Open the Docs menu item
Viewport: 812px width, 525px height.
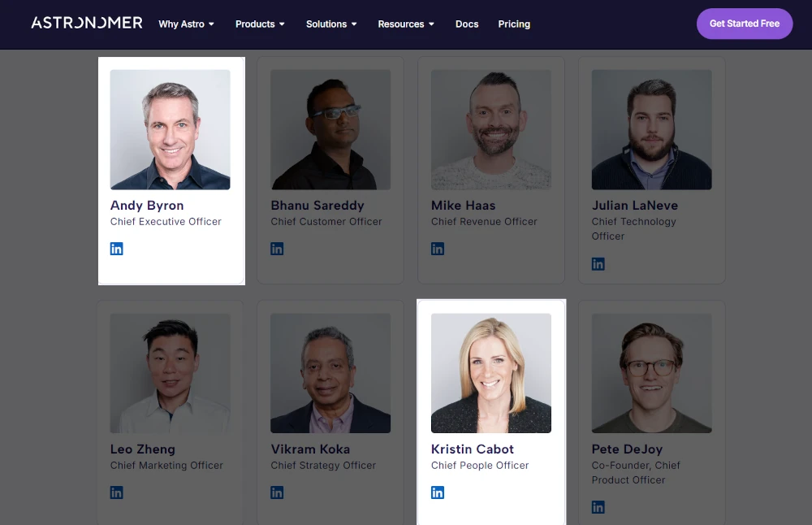point(467,24)
